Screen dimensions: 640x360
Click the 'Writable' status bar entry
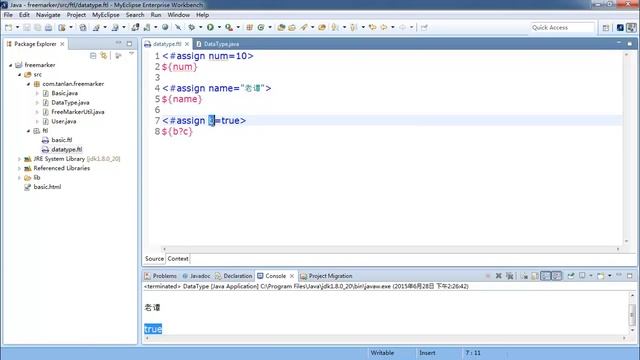pos(382,353)
